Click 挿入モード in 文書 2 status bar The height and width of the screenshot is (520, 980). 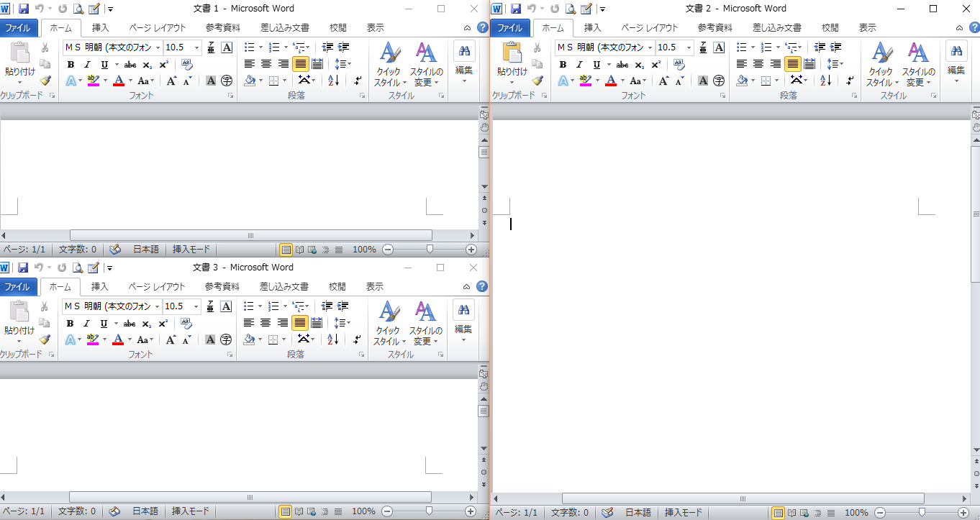(x=684, y=513)
